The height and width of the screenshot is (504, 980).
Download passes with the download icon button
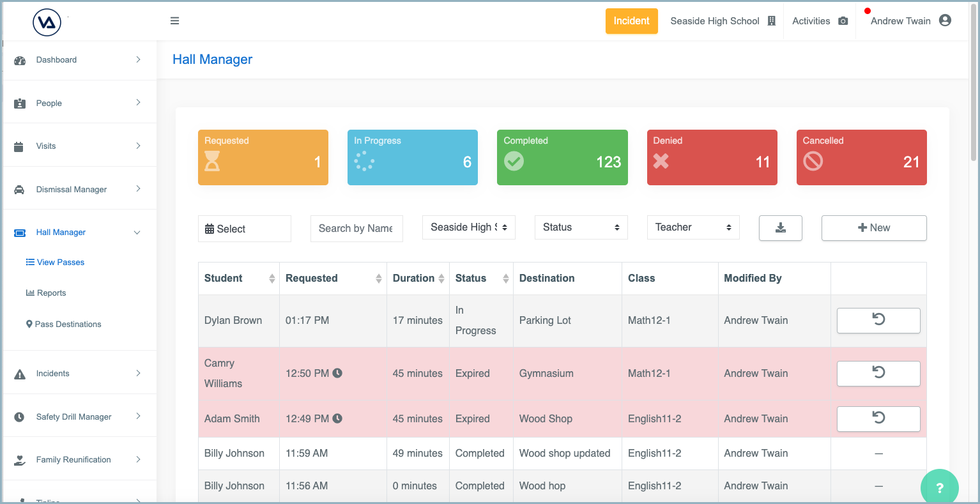point(781,228)
